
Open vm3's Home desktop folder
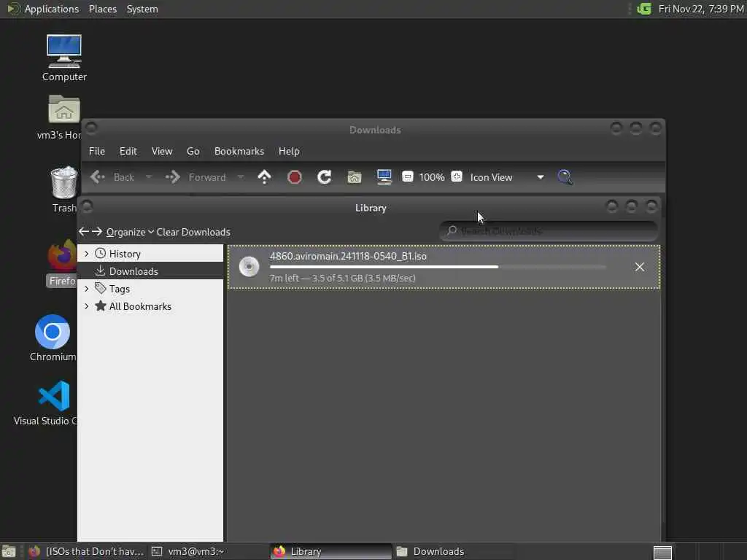(64, 117)
